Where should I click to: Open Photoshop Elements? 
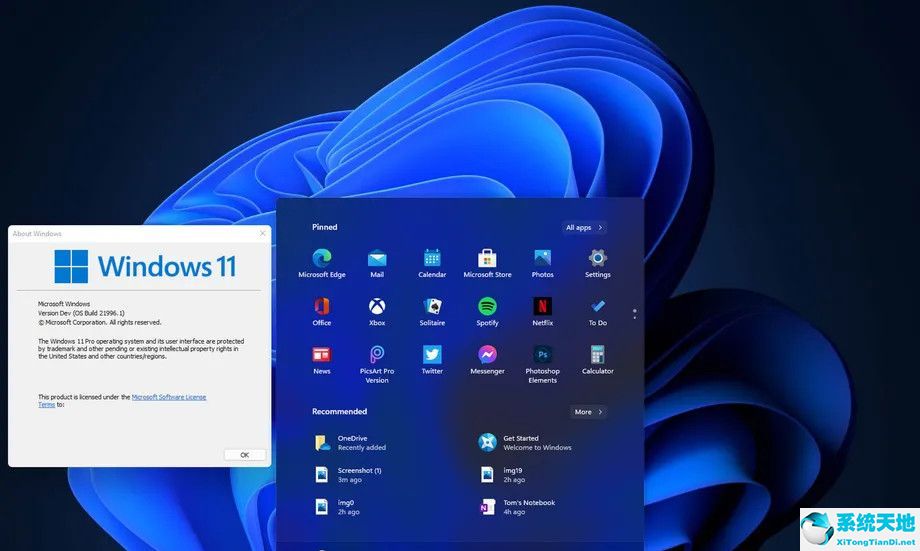542,364
